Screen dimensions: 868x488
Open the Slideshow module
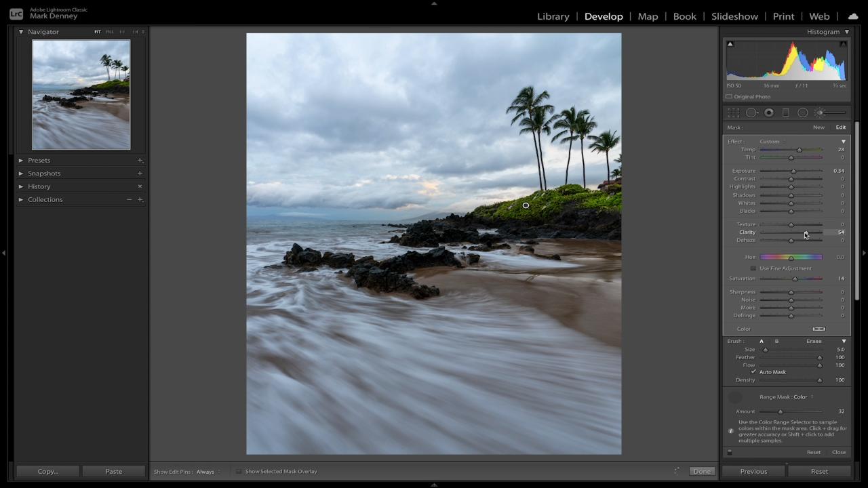click(x=734, y=16)
